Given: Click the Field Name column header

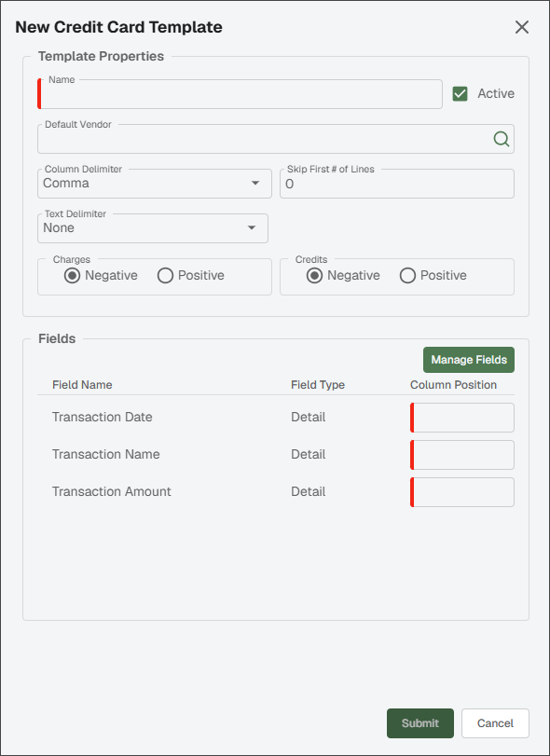Looking at the screenshot, I should tap(82, 385).
